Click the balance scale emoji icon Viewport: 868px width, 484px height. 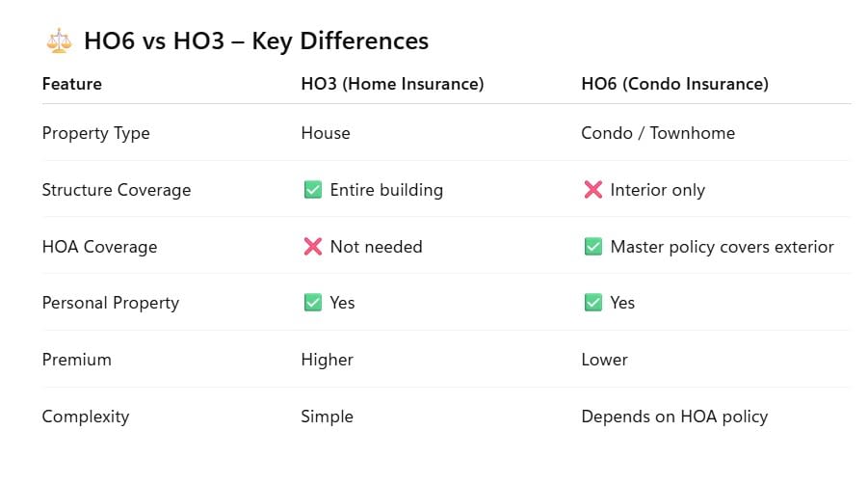[x=59, y=41]
